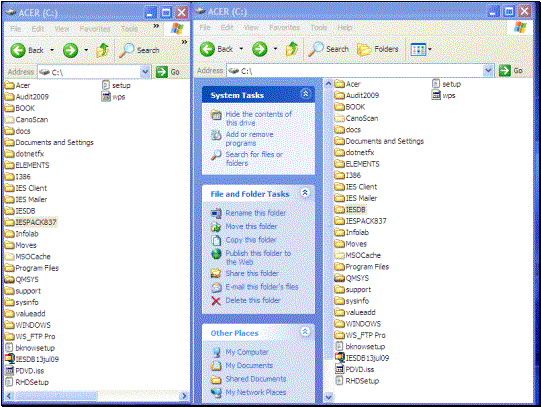This screenshot has height=407, width=541.
Task: Click Forward arrow in right window
Action: click(259, 49)
